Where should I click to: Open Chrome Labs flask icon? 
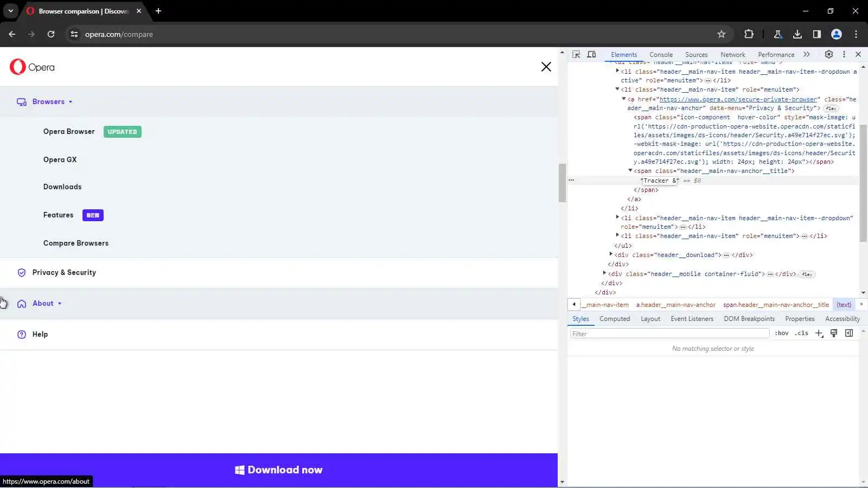point(777,34)
